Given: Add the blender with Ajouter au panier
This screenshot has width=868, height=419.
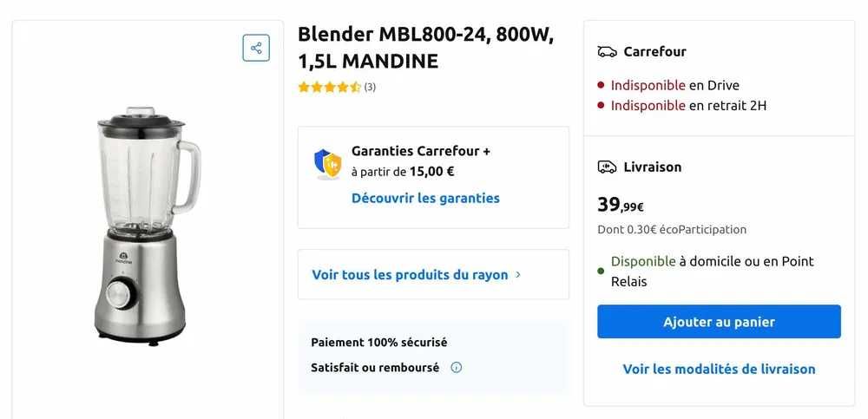Looking at the screenshot, I should point(719,322).
